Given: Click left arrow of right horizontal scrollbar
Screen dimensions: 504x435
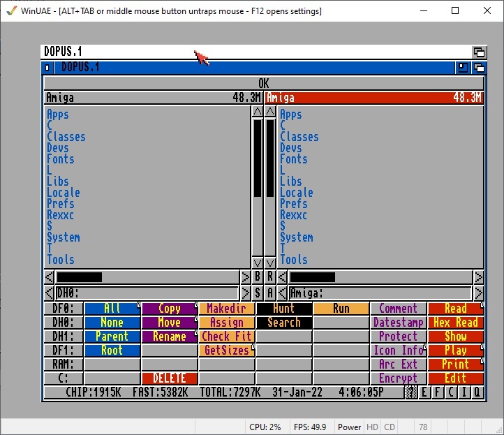Looking at the screenshot, I should click(x=282, y=277).
